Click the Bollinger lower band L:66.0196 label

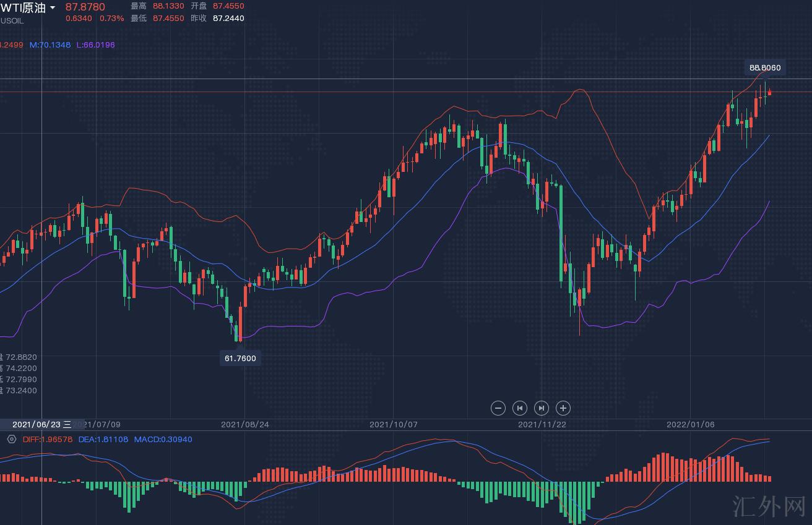point(95,45)
